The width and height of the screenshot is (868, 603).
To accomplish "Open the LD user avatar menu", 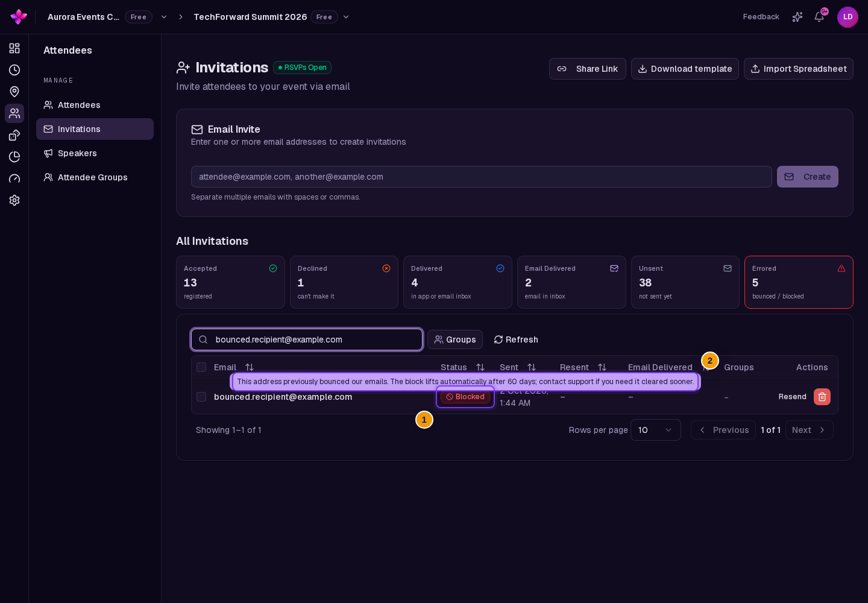I will tap(848, 17).
